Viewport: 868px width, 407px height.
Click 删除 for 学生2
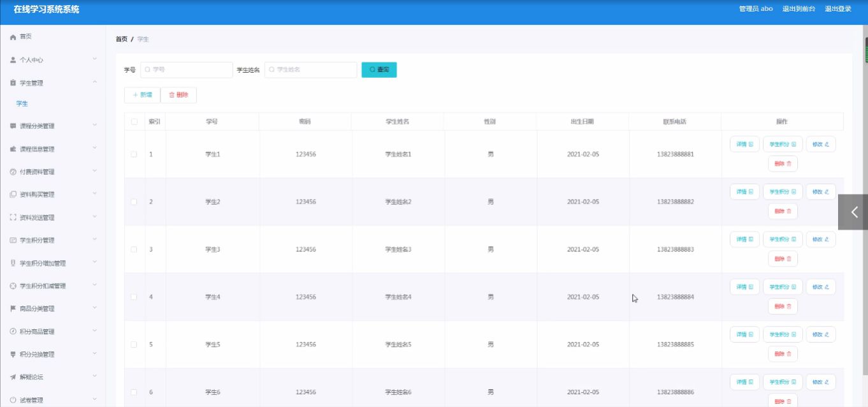[783, 211]
